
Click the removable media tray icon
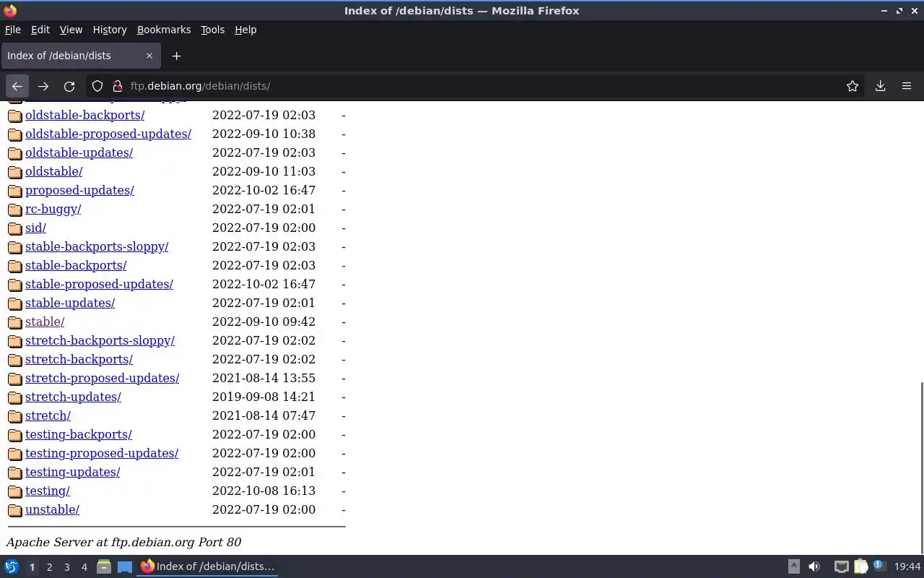tap(793, 566)
